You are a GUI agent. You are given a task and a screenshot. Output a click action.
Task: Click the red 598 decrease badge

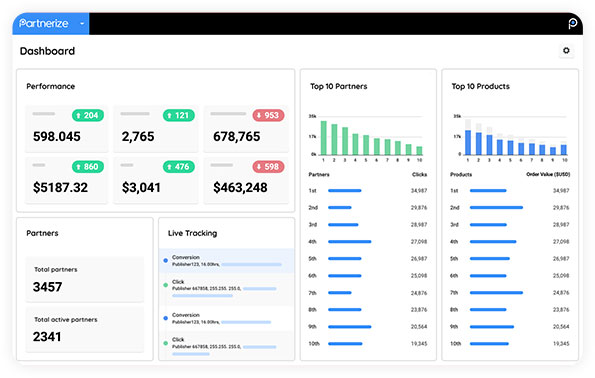pyautogui.click(x=268, y=167)
